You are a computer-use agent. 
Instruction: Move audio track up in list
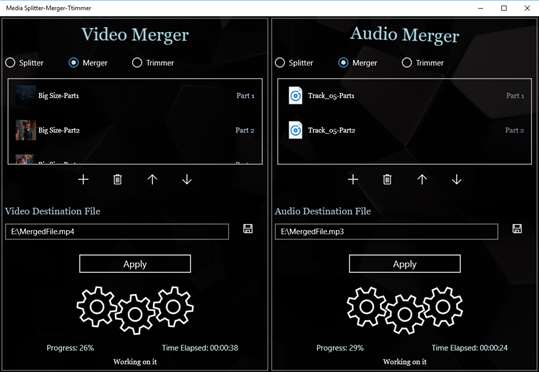(x=422, y=179)
